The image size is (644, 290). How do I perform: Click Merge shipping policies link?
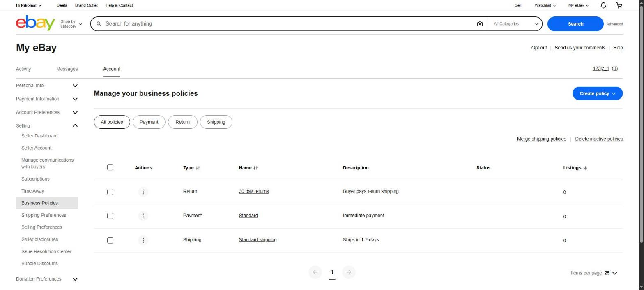pyautogui.click(x=541, y=139)
